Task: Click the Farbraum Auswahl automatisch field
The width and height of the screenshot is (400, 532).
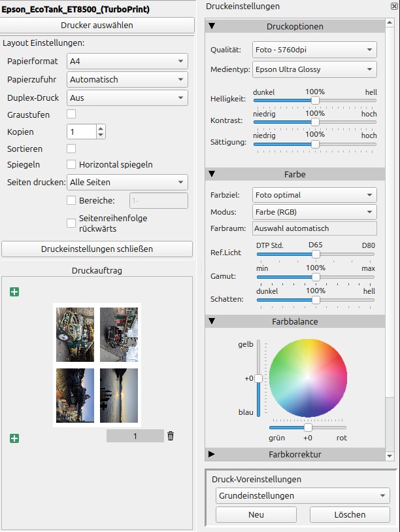Action: [x=314, y=228]
